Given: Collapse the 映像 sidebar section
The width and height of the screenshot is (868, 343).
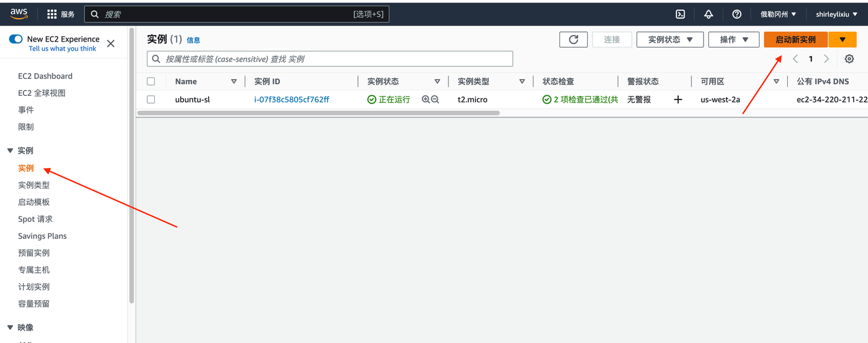Looking at the screenshot, I should [10, 328].
